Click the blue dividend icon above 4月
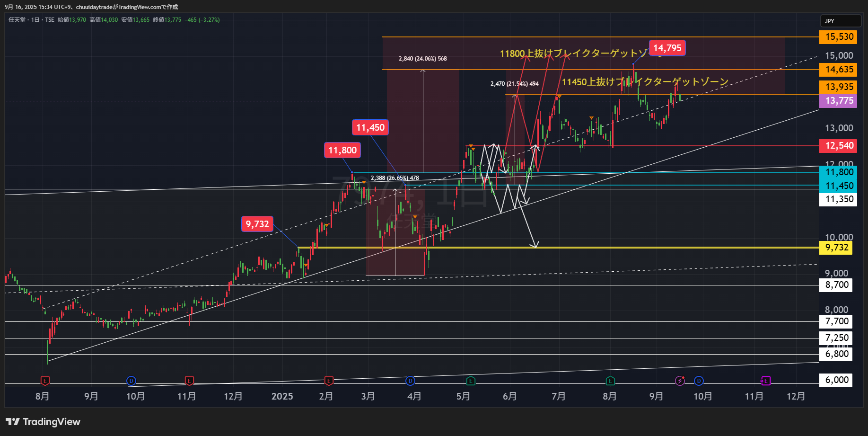 410,381
